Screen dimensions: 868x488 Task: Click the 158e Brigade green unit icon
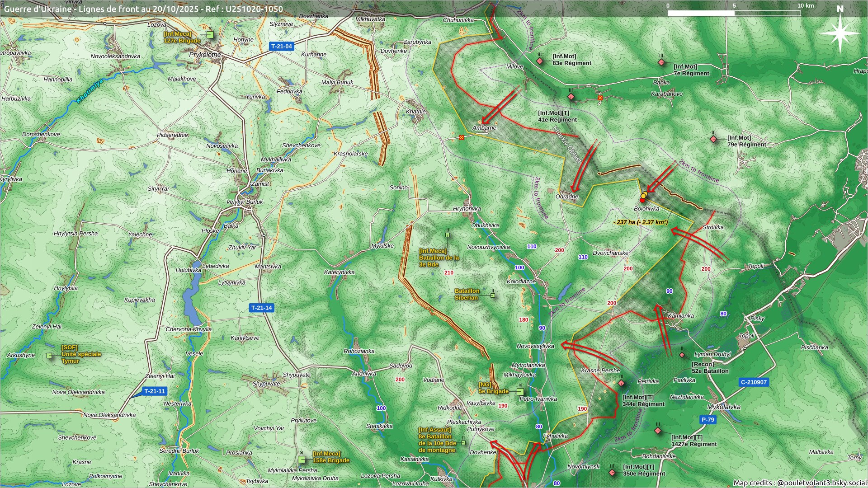302,459
